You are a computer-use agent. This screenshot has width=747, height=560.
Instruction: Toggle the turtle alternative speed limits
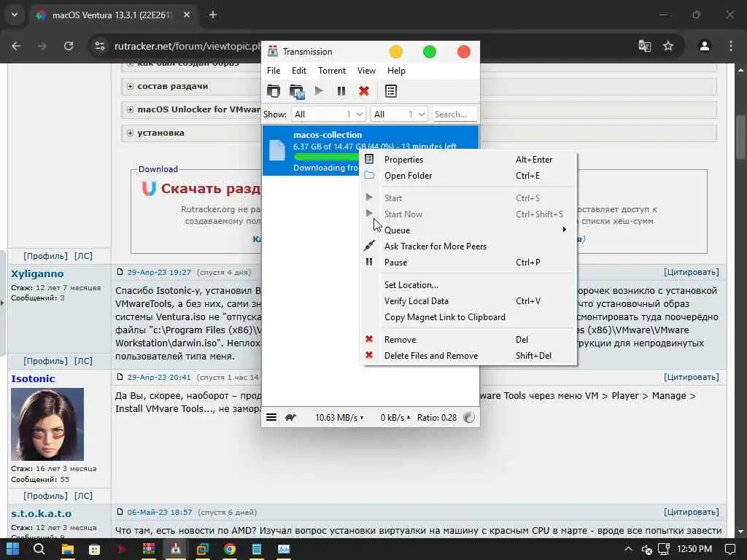290,418
